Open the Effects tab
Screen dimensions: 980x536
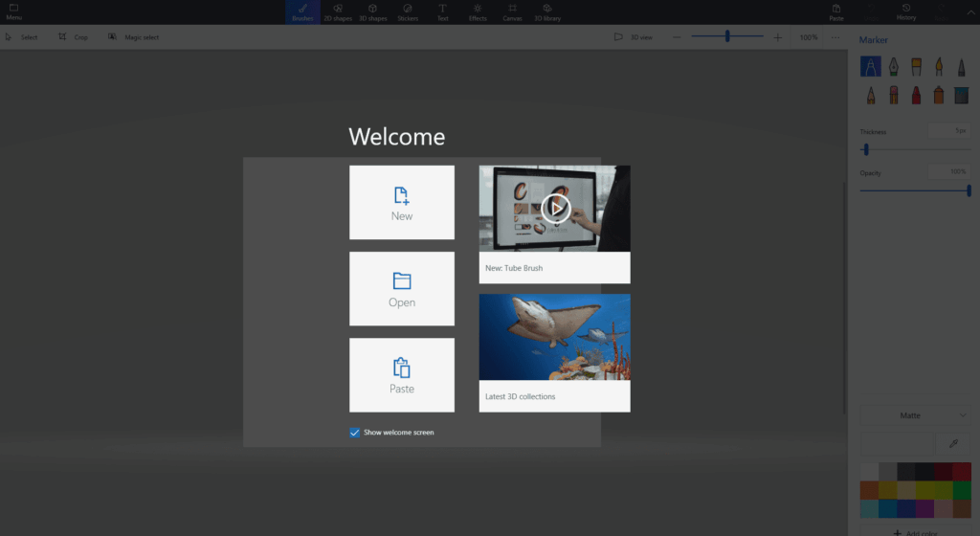(478, 11)
